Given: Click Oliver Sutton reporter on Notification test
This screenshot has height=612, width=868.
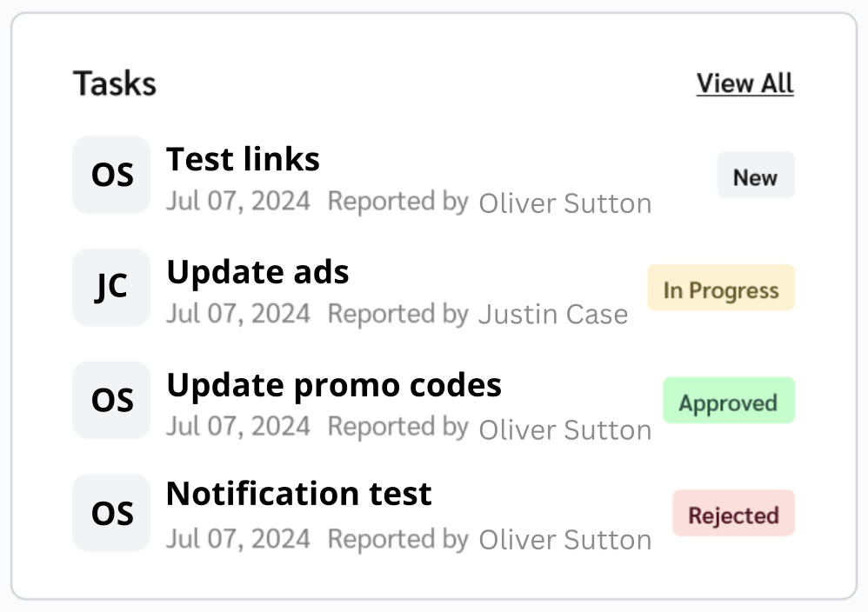Looking at the screenshot, I should (x=565, y=540).
